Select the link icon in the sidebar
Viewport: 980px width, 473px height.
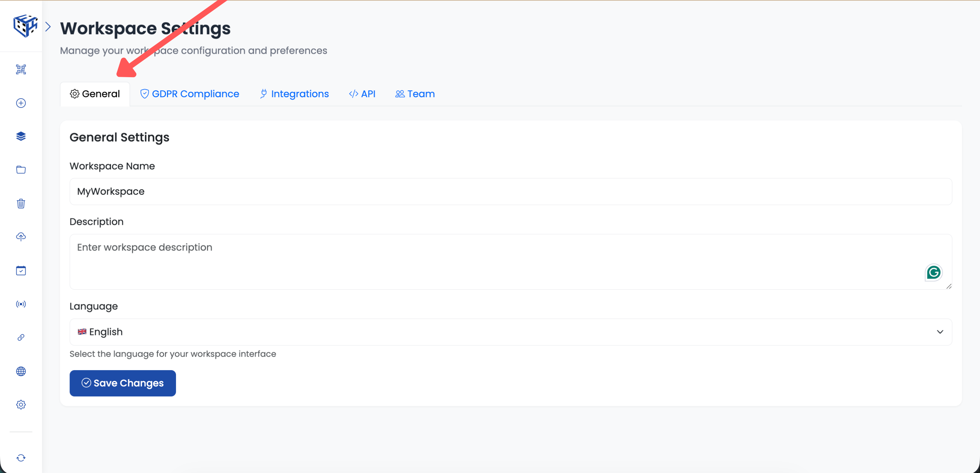(21, 337)
